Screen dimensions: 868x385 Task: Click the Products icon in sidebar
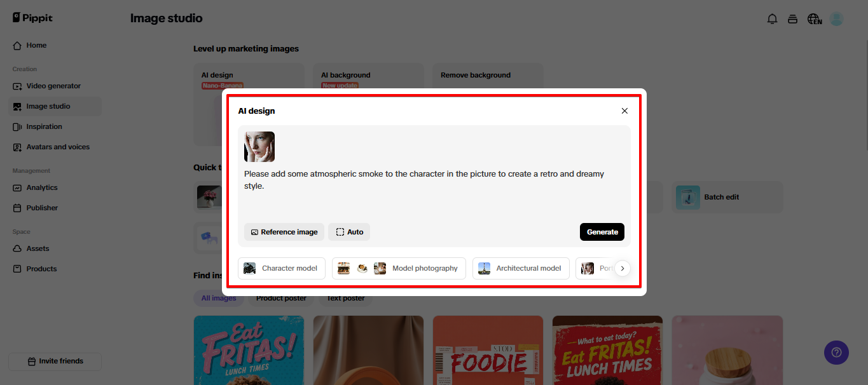16,269
